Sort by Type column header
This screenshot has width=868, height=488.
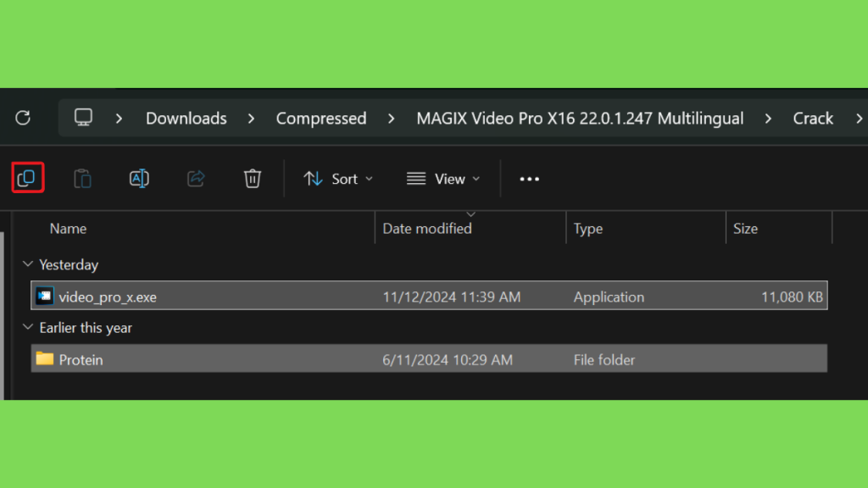588,229
